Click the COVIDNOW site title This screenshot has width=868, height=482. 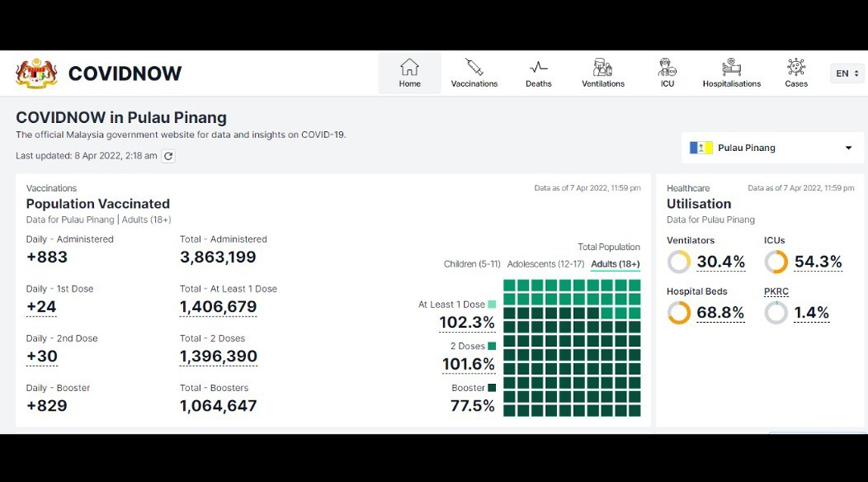(x=125, y=73)
